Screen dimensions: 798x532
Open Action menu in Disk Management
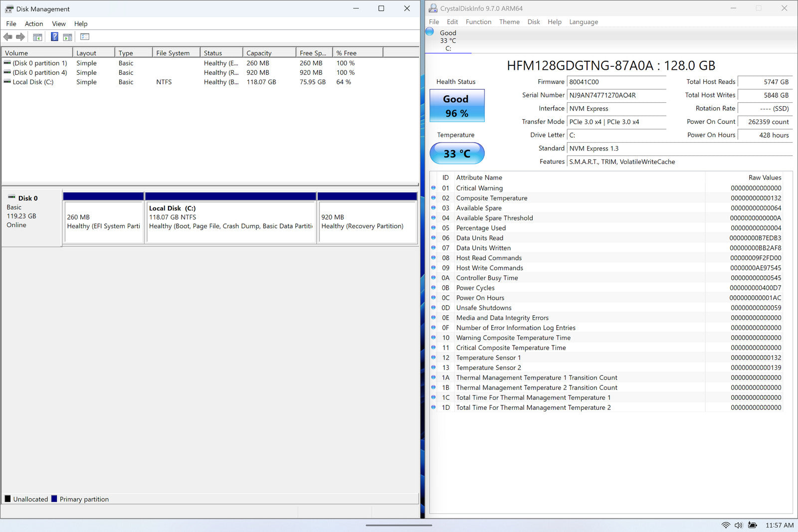pyautogui.click(x=34, y=23)
